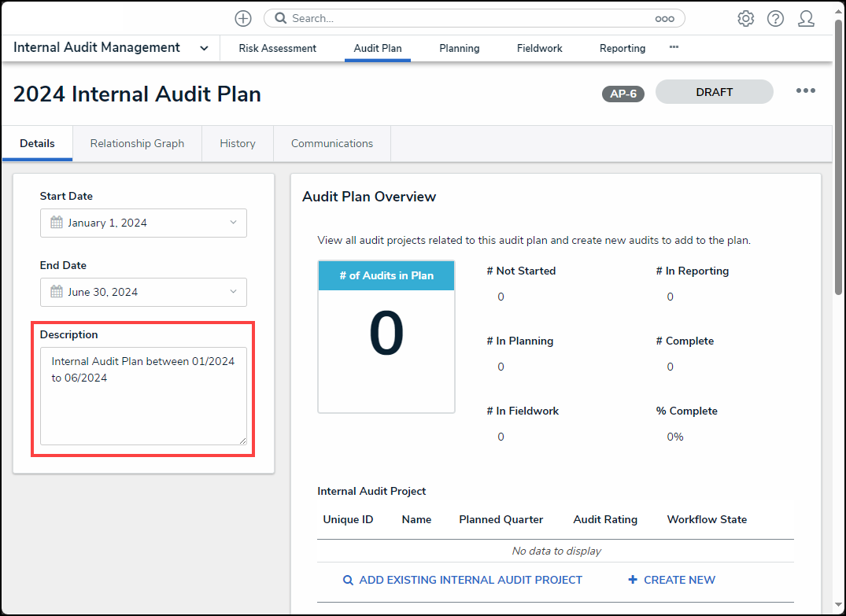Switch to the Relationship Graph tab
The width and height of the screenshot is (846, 616).
click(137, 143)
